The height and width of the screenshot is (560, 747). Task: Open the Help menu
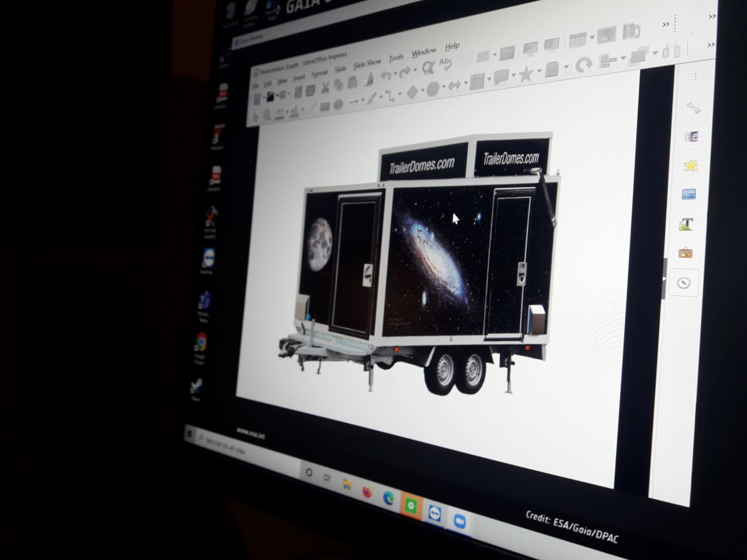pyautogui.click(x=452, y=46)
